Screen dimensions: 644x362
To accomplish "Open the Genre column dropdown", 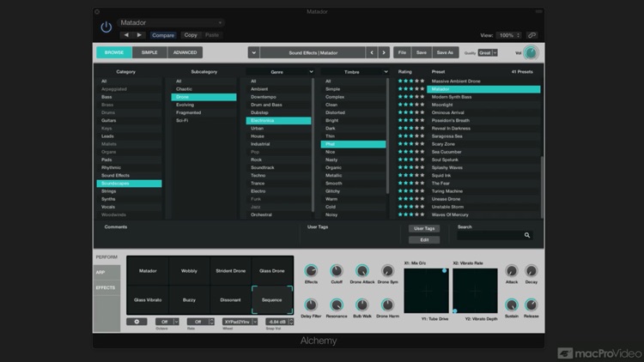I will [279, 72].
